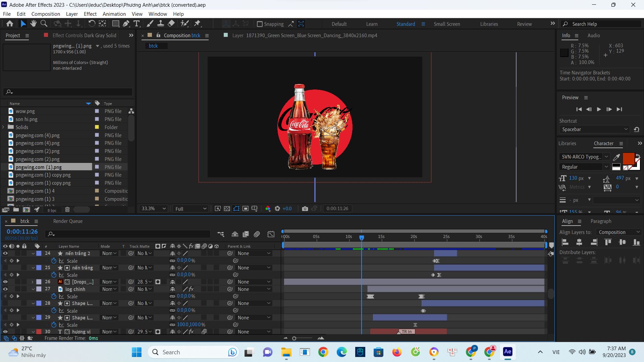This screenshot has height=362, width=644.
Task: Select the Zoom tool in toolbar
Action: pyautogui.click(x=44, y=23)
